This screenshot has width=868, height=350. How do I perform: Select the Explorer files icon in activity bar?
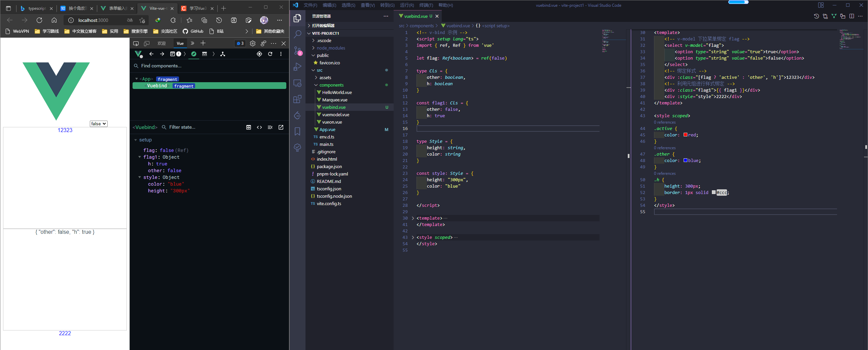[297, 18]
